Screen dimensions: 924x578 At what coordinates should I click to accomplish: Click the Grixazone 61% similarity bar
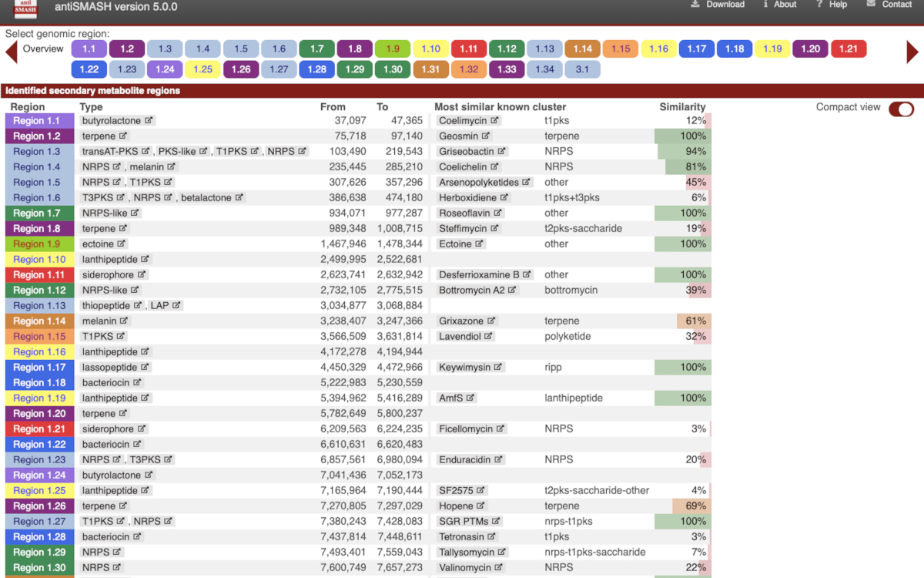coord(694,321)
